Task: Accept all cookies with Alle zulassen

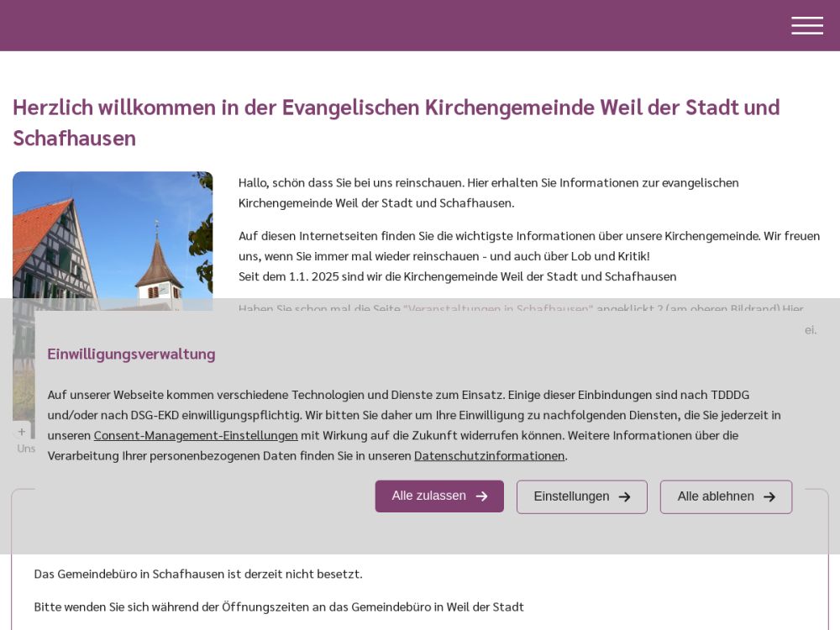Action: tap(438, 496)
